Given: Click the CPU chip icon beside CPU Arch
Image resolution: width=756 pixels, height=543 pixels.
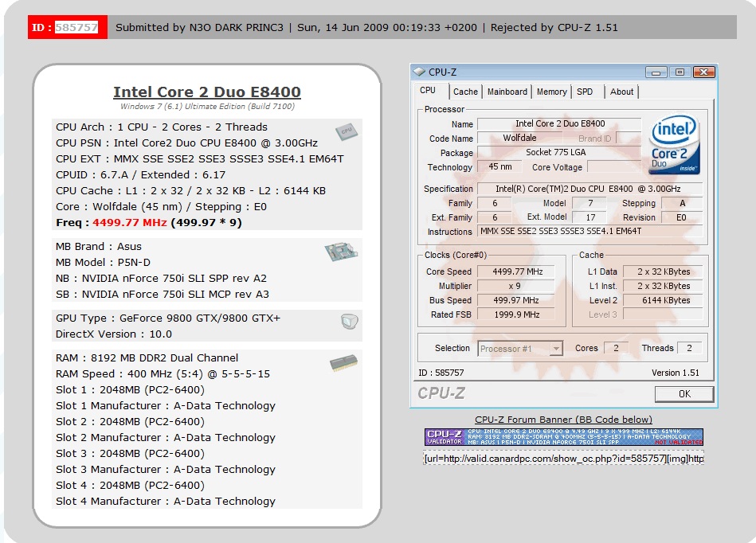Looking at the screenshot, I should (x=347, y=131).
